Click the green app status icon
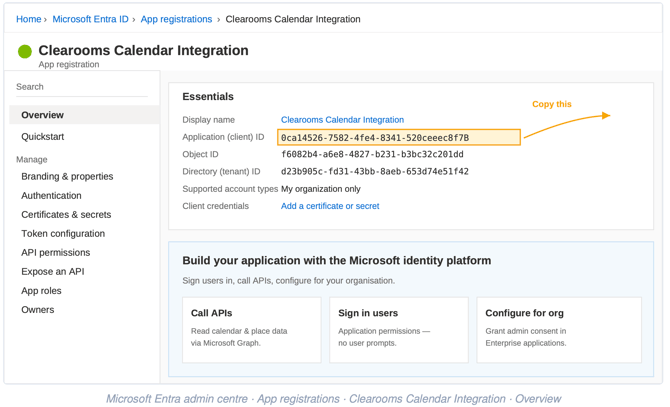The height and width of the screenshot is (407, 670). 25,52
